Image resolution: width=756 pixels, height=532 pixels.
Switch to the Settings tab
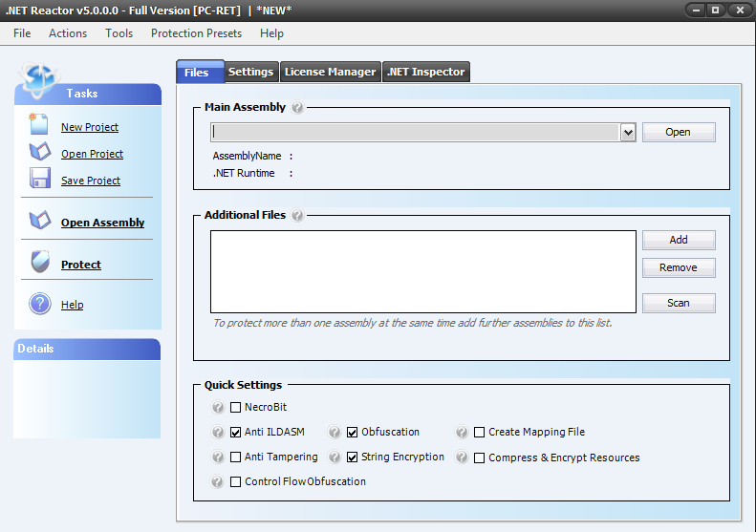click(x=251, y=72)
